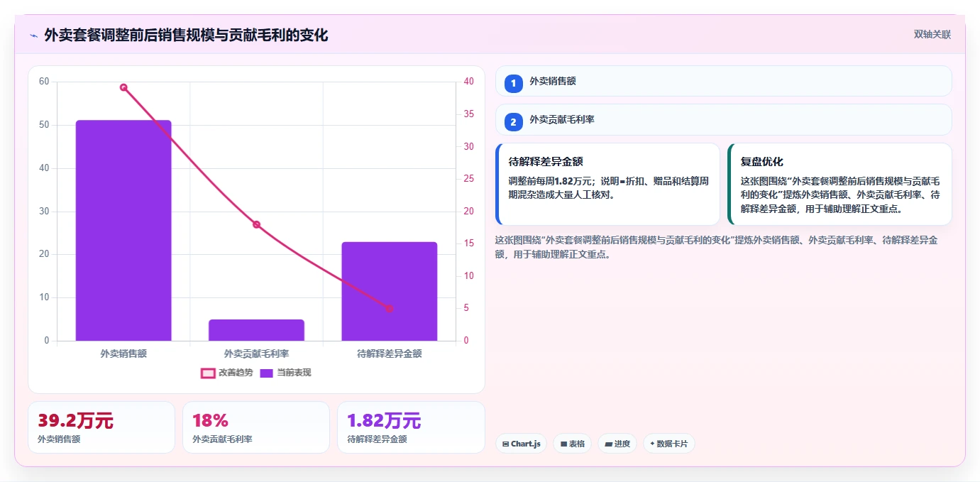Image resolution: width=980 pixels, height=482 pixels.
Task: Click the trend line point above 外卖贡献毛利率
Action: click(x=256, y=224)
